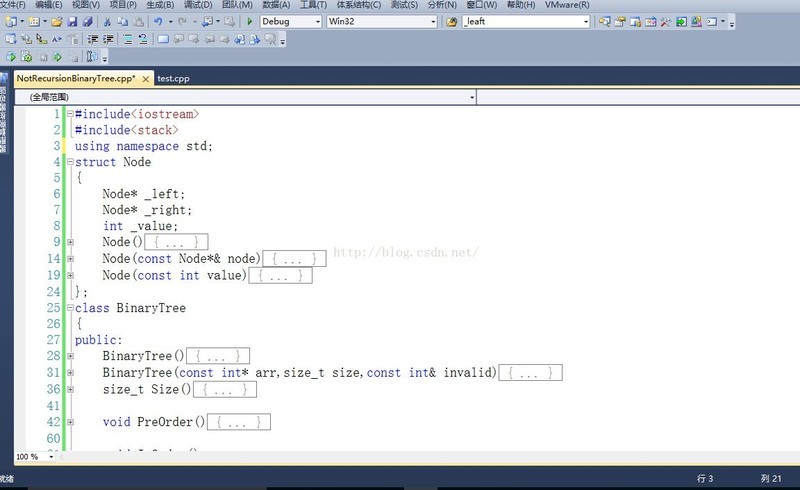The width and height of the screenshot is (800, 490).
Task: Click the collapsed {...} box after BinaryTree(const int* arr
Action: coord(530,373)
